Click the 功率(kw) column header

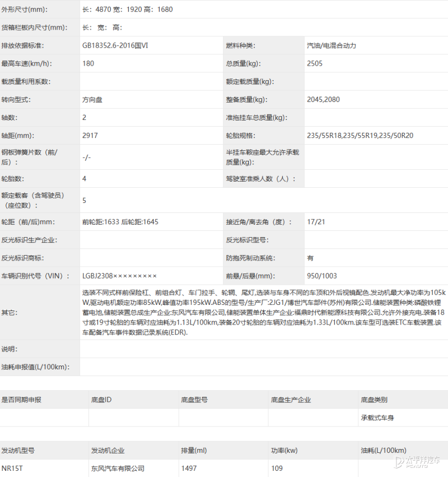(284, 450)
